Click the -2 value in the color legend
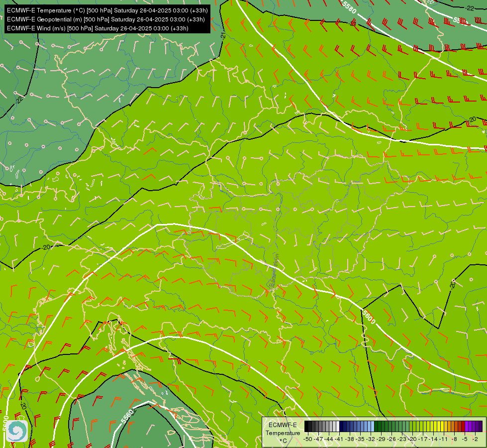487x448 pixels. click(x=475, y=439)
